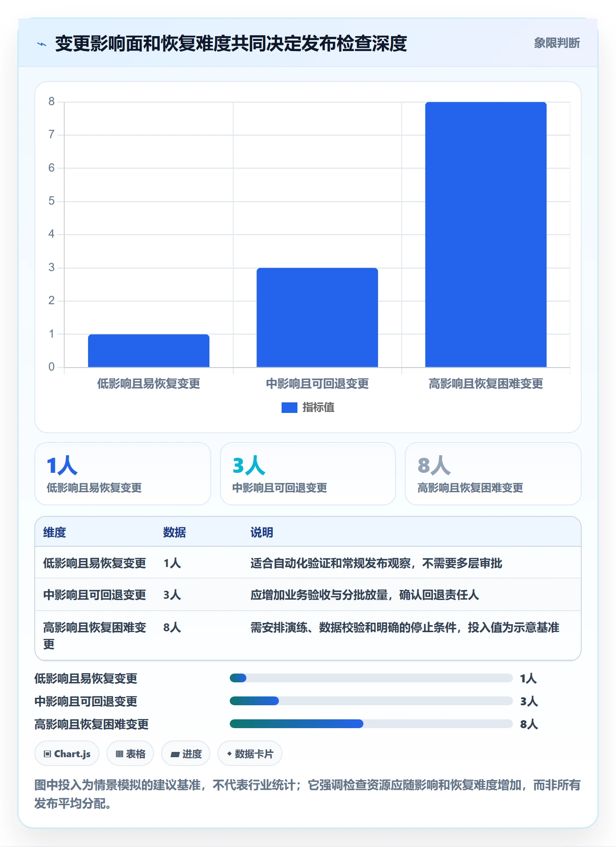This screenshot has height=847, width=616.
Task: Click the description 应增加业务验收与分批放量，确认回退责任人
Action: point(365,595)
